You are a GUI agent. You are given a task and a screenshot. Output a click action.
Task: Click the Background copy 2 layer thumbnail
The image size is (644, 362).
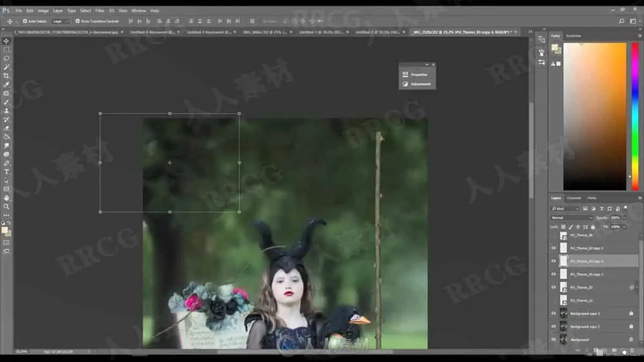pos(563,326)
